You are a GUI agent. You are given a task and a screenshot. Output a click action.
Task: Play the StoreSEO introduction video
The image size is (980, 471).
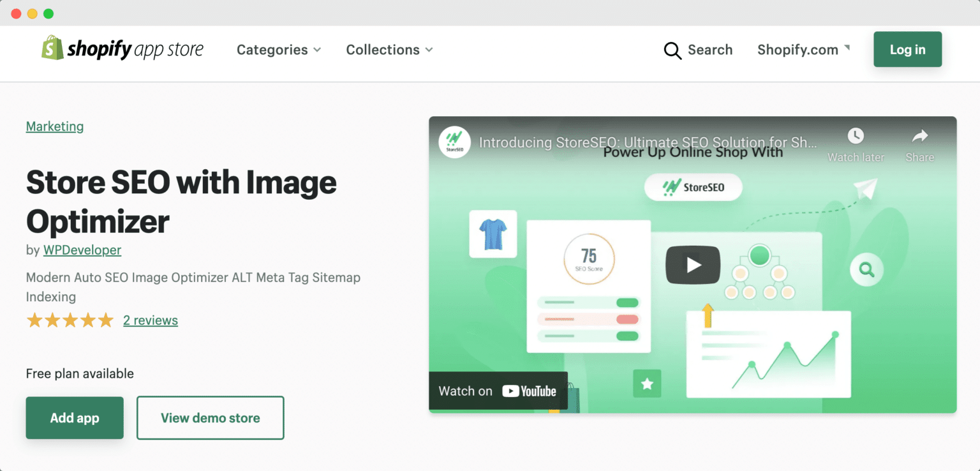click(x=693, y=264)
